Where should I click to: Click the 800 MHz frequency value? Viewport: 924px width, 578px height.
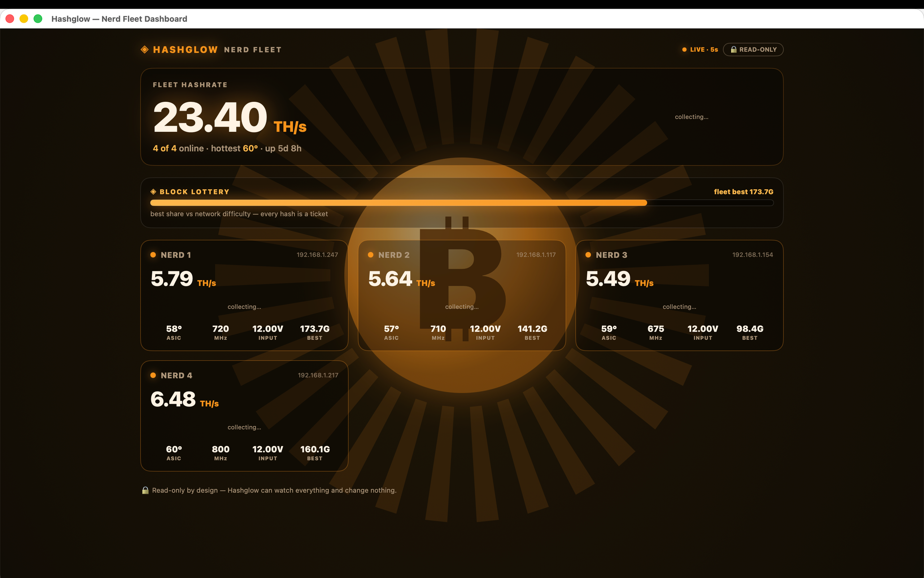[x=221, y=449]
